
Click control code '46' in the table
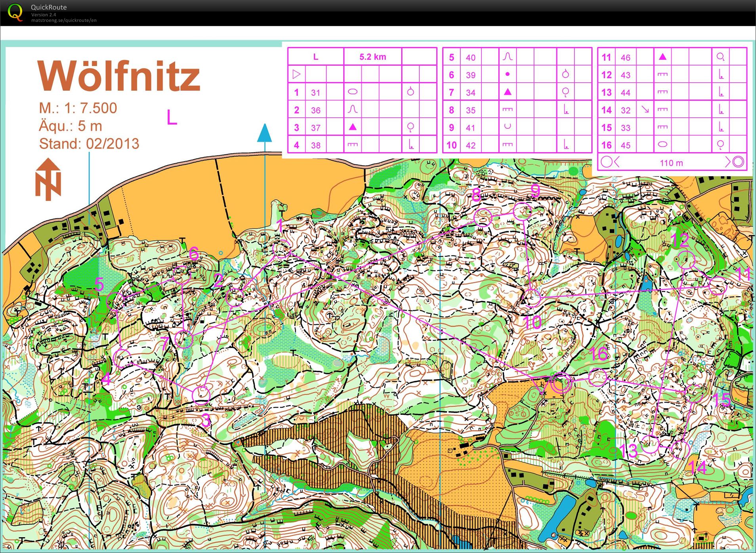tap(625, 57)
